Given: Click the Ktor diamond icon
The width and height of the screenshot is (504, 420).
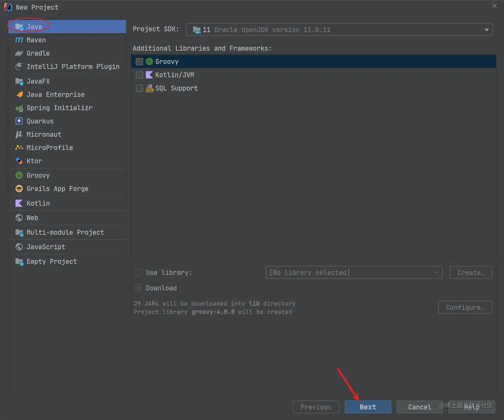Looking at the screenshot, I should (x=19, y=161).
